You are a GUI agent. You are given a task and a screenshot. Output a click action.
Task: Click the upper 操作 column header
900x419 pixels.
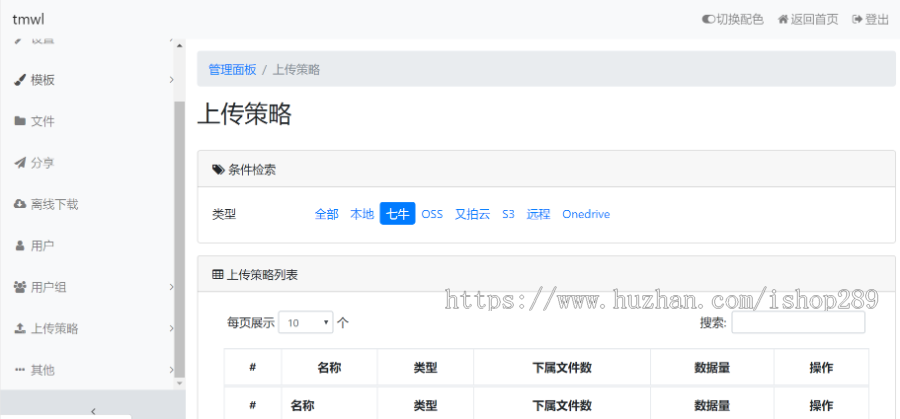821,367
